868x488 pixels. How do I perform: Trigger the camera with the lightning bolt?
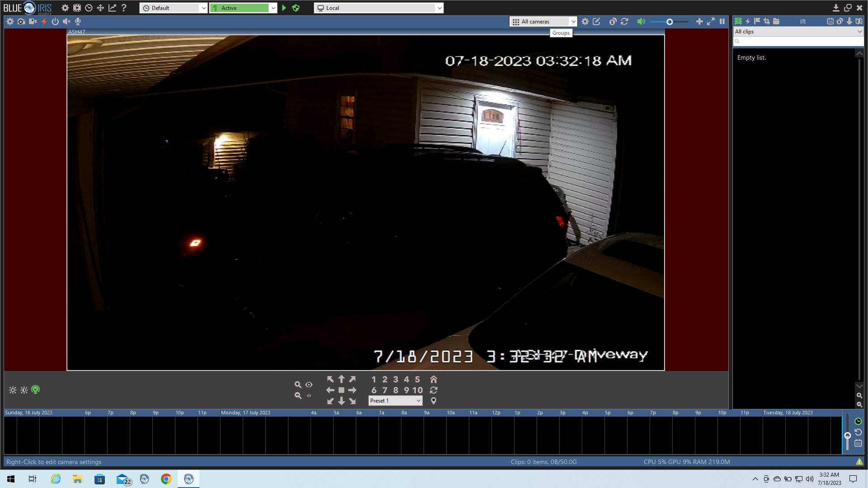pos(44,21)
